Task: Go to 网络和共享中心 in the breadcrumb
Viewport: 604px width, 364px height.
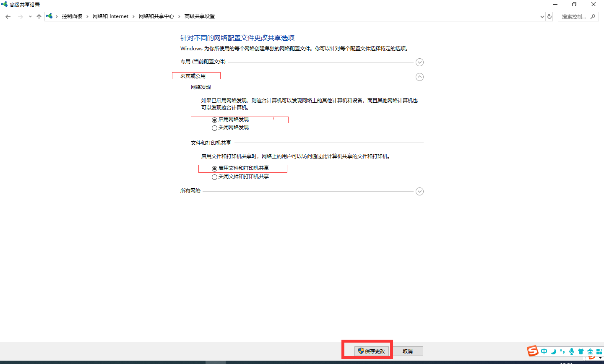Action: [156, 16]
